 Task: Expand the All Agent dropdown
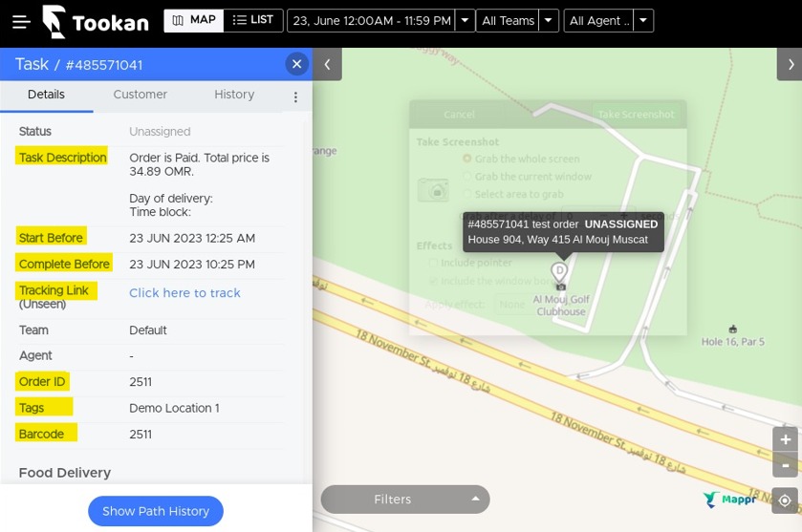(x=643, y=20)
